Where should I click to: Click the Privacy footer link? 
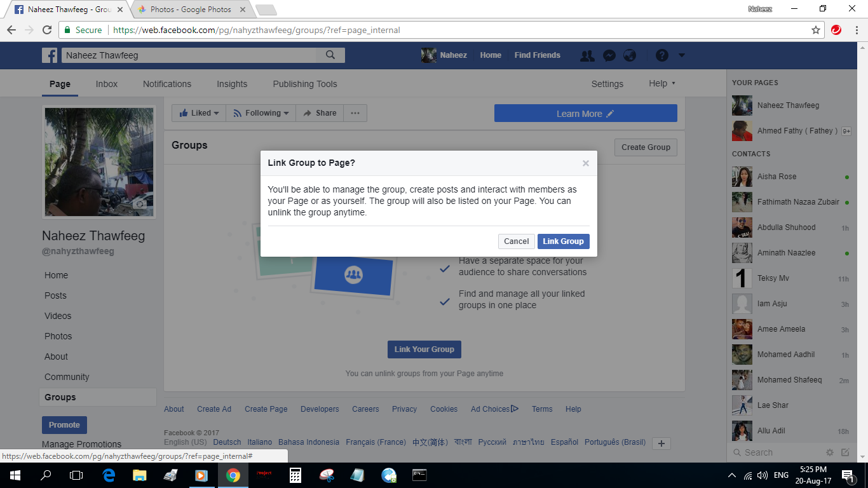404,409
